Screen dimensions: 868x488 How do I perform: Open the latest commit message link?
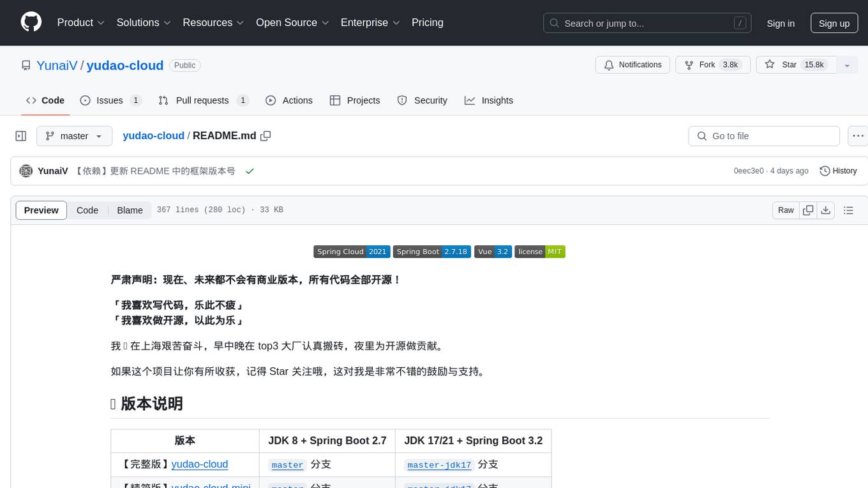pyautogui.click(x=155, y=171)
